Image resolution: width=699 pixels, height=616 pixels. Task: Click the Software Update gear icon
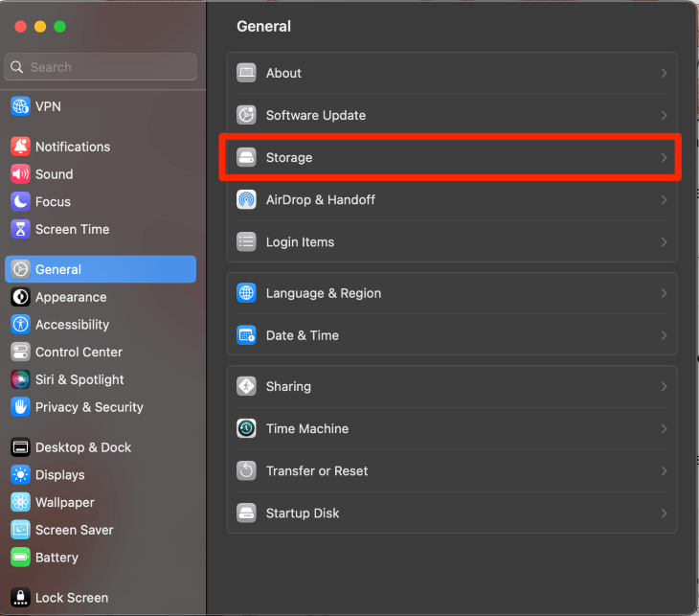[247, 115]
